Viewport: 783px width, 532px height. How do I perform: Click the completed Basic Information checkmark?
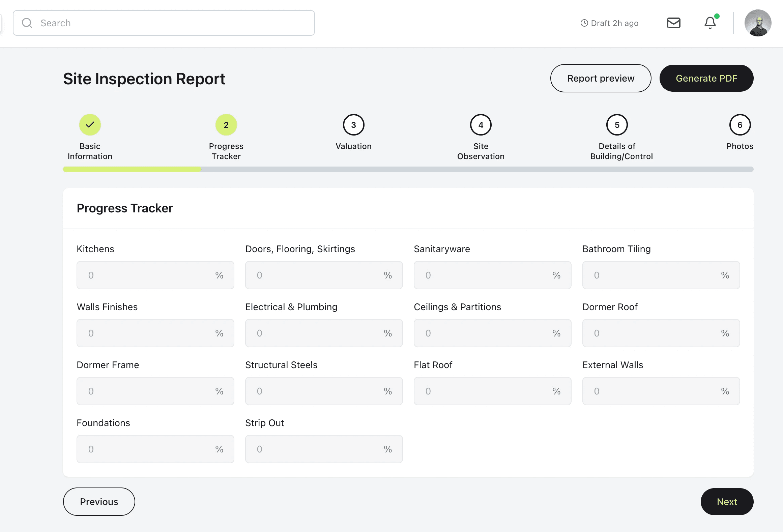point(90,125)
